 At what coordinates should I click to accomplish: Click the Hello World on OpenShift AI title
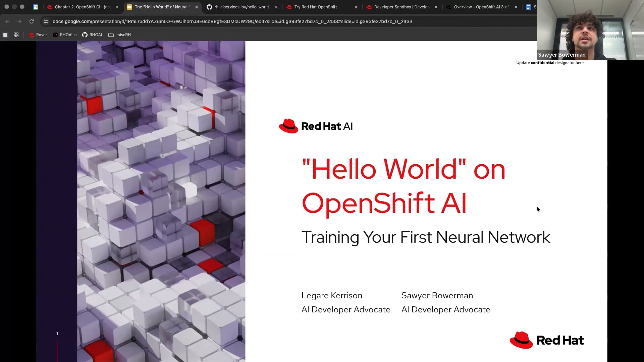pos(404,186)
